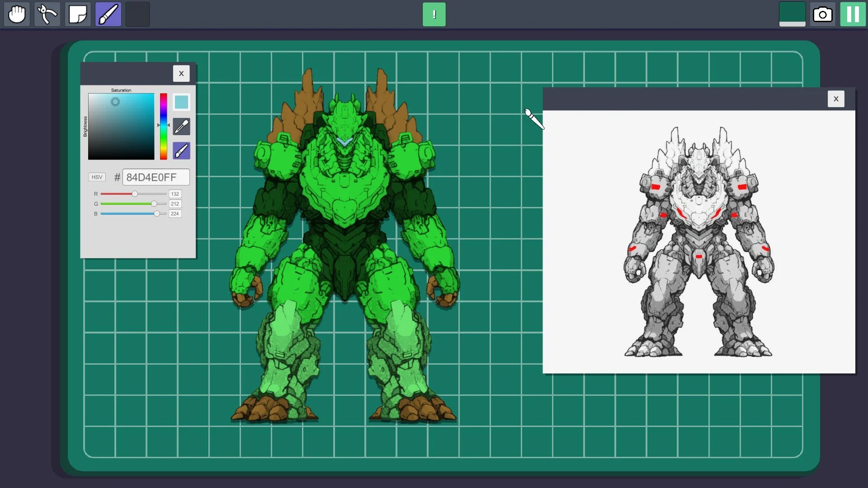Select the Hand pan tool
868x488 pixels.
pyautogui.click(x=17, y=14)
